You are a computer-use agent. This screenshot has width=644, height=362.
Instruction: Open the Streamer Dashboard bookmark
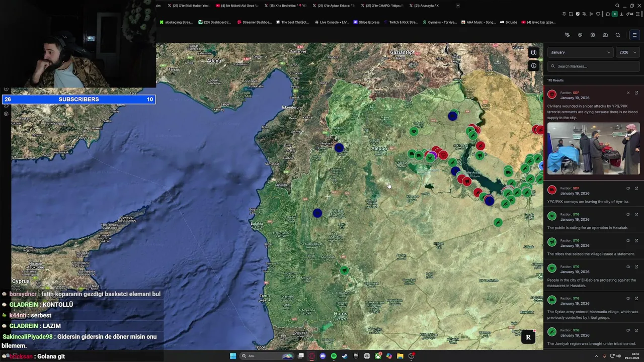coord(254,22)
